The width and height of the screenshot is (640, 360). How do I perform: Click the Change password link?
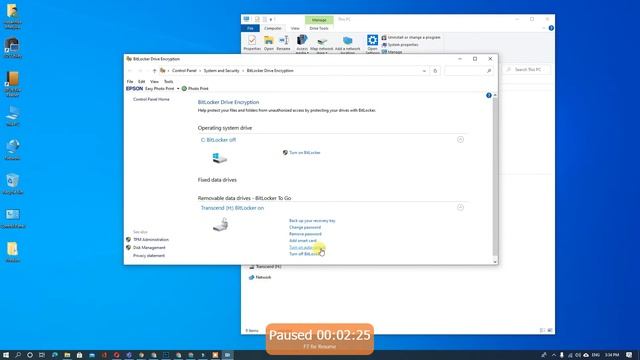(x=305, y=227)
